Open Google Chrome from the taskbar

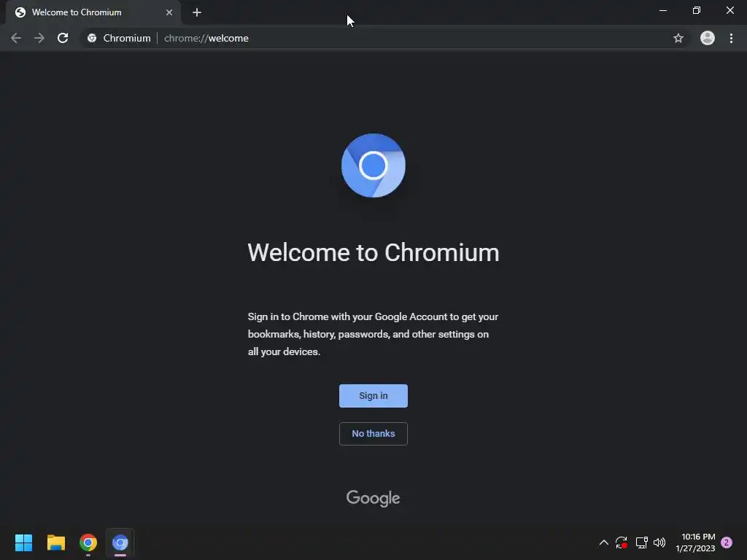click(x=88, y=542)
